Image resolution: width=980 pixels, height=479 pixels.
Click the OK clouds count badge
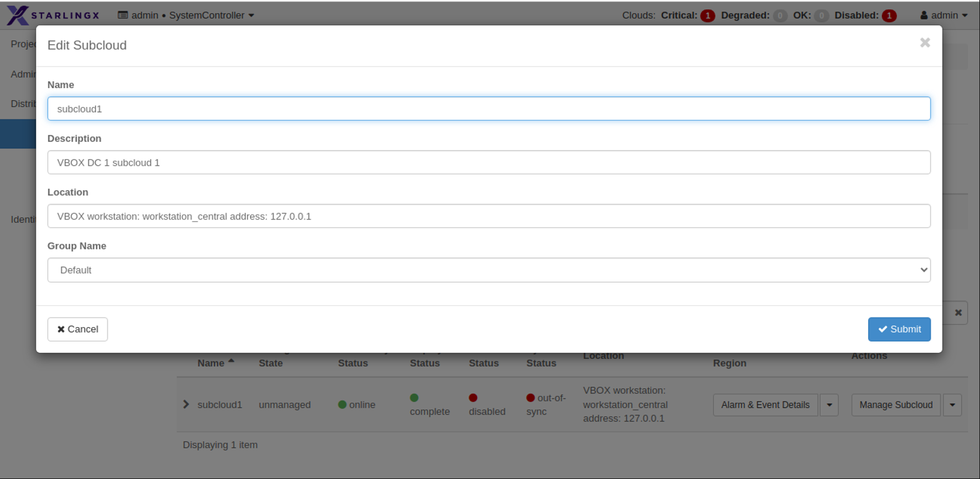coord(822,16)
